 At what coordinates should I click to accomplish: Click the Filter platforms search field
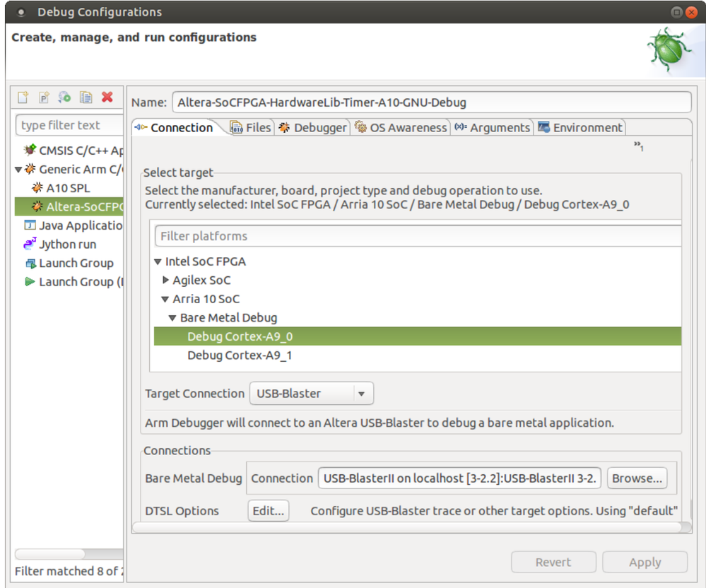click(418, 236)
